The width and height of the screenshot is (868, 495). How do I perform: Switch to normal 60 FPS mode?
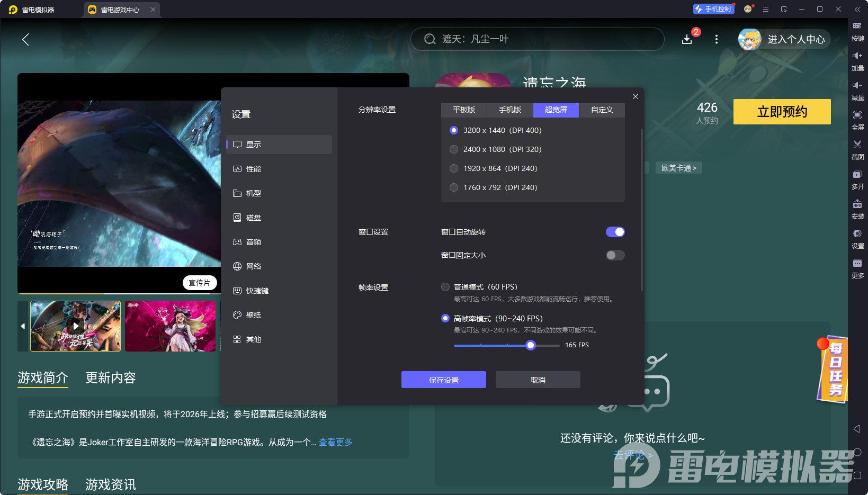pos(445,286)
